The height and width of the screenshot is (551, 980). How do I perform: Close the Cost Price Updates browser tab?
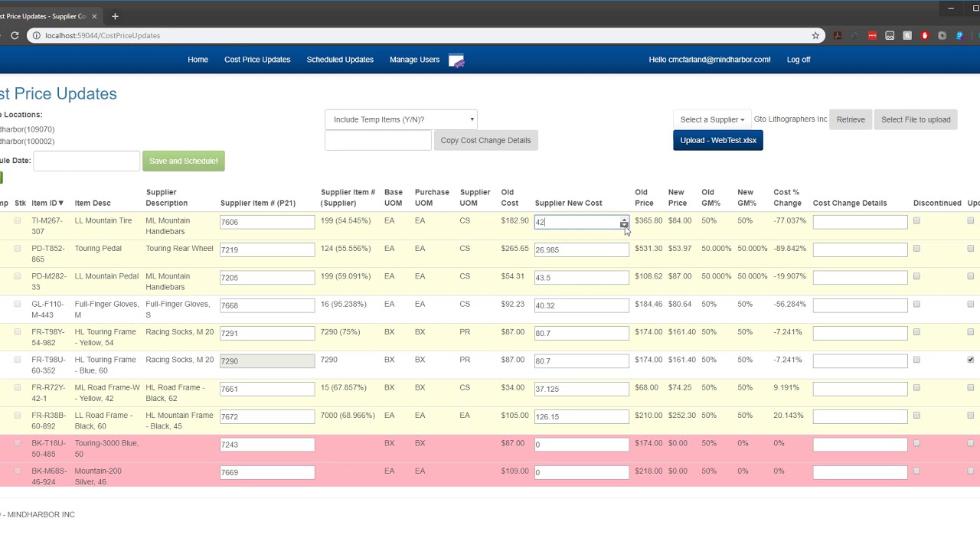tap(95, 16)
